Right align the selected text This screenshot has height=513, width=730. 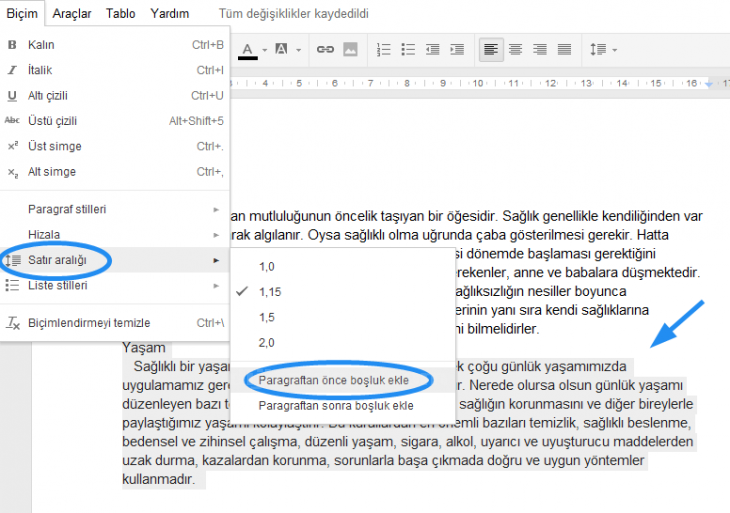click(540, 49)
